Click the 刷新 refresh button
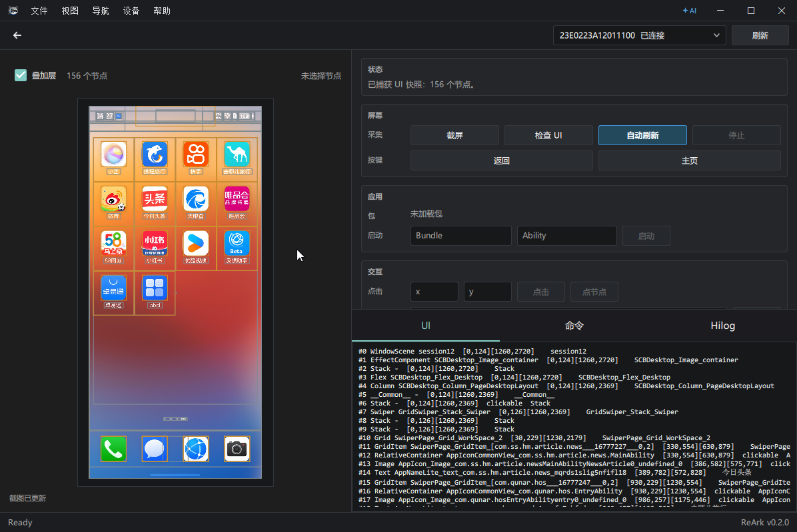 click(760, 35)
